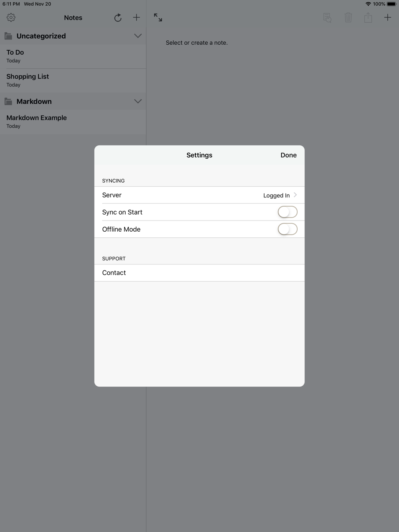The width and height of the screenshot is (399, 532).
Task: Enable the Offline Mode switch
Action: [x=288, y=229]
